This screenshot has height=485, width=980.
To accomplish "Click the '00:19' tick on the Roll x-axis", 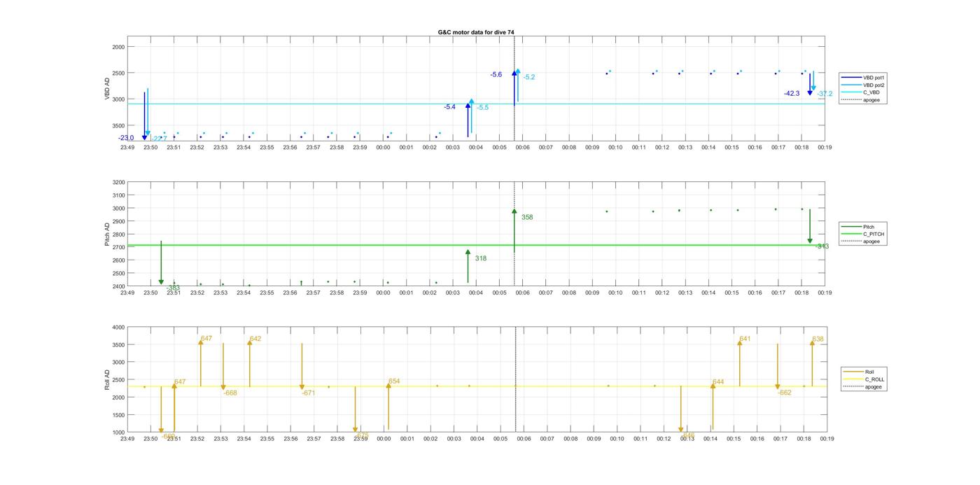I will (x=827, y=439).
